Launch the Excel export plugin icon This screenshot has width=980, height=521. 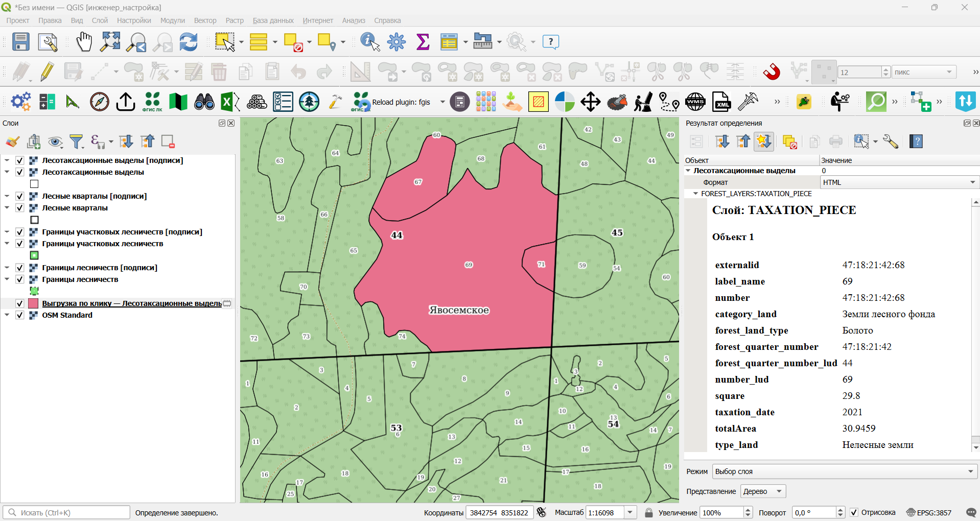230,102
